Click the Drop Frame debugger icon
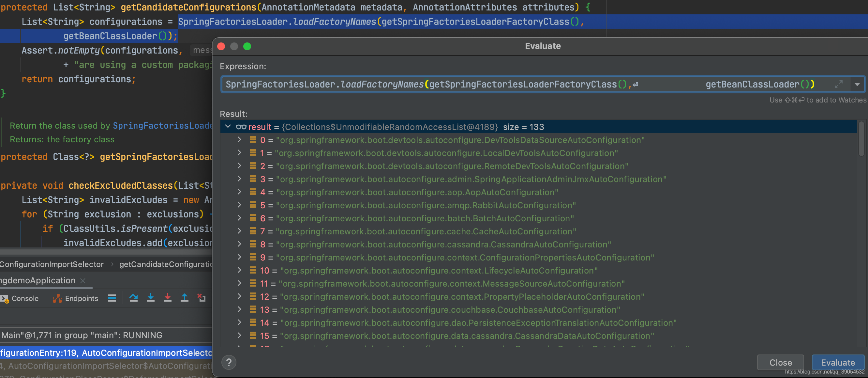Image resolution: width=868 pixels, height=378 pixels. [202, 298]
